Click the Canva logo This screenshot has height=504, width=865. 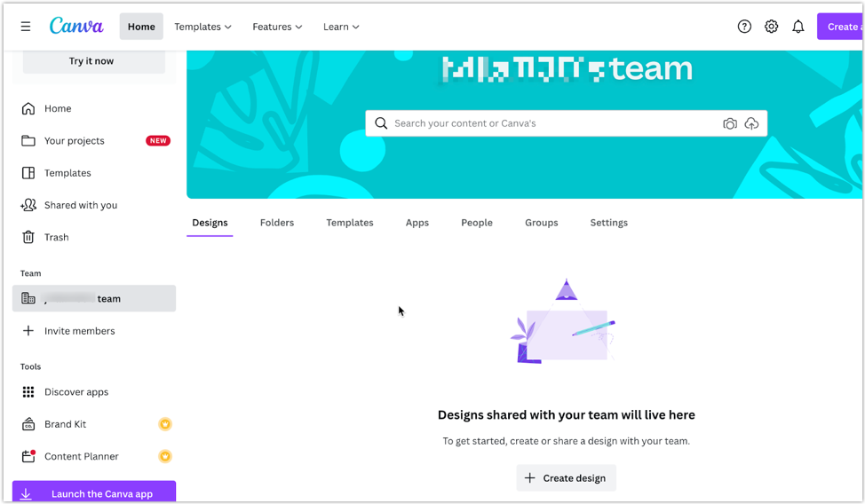coord(76,26)
